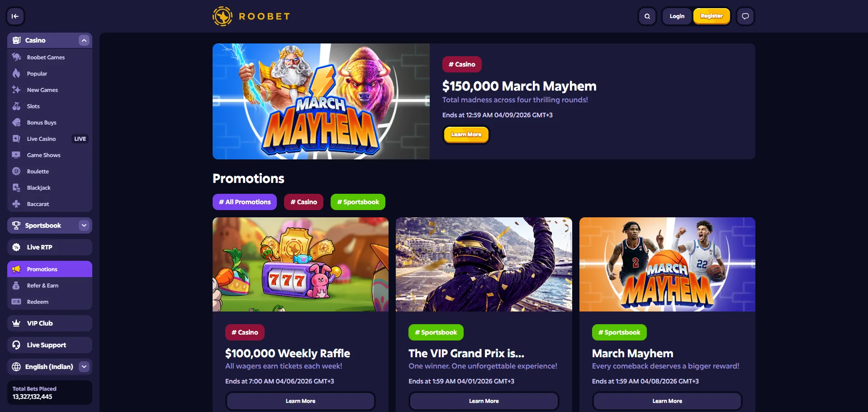This screenshot has height=412, width=868.
Task: Click the Register button
Action: [x=711, y=16]
